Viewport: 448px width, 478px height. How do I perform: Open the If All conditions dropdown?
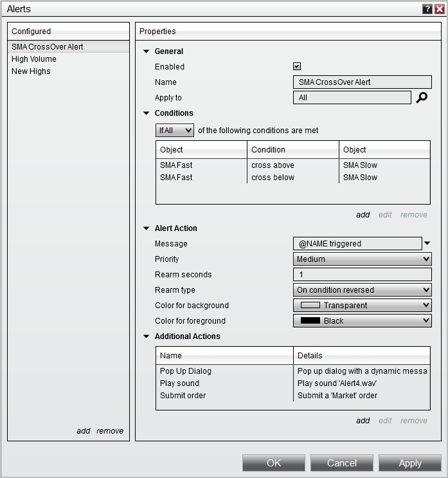tap(175, 131)
